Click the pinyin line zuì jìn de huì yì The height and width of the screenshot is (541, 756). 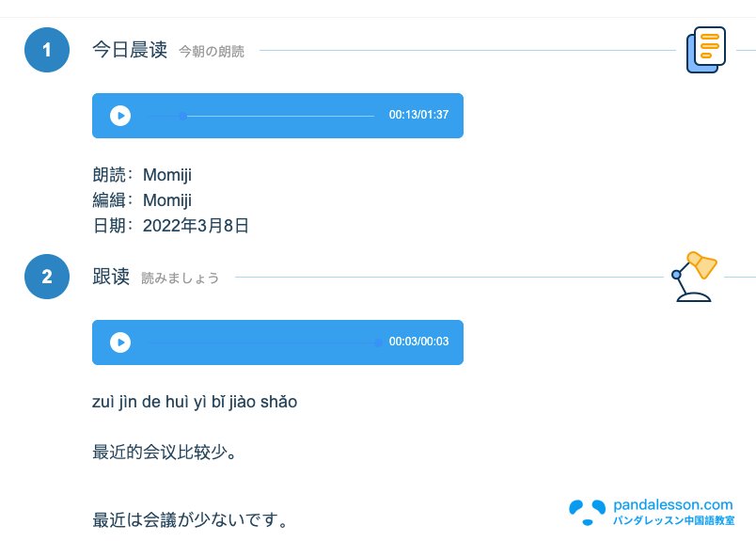click(x=195, y=402)
